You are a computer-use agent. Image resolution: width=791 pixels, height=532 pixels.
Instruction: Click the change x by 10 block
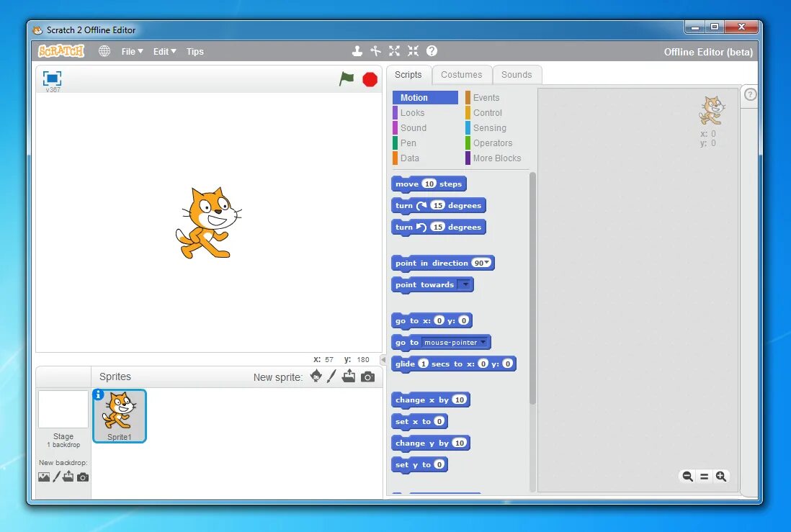point(430,400)
